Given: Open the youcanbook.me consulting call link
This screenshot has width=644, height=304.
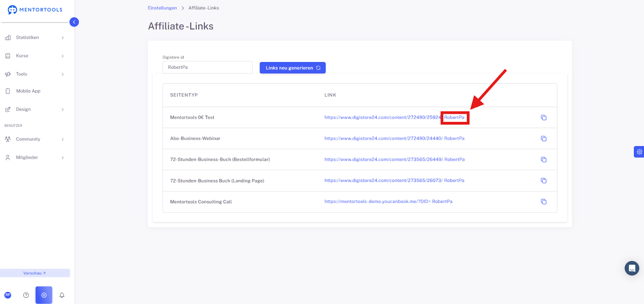Looking at the screenshot, I should tap(388, 201).
